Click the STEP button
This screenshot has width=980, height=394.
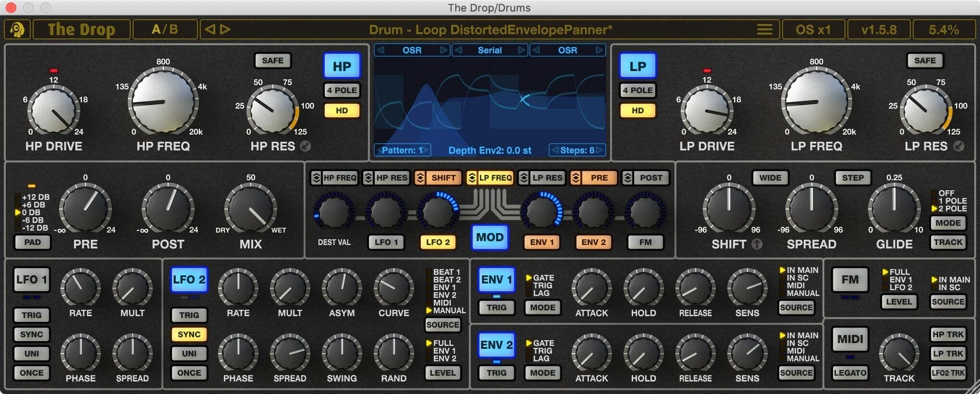click(x=853, y=178)
